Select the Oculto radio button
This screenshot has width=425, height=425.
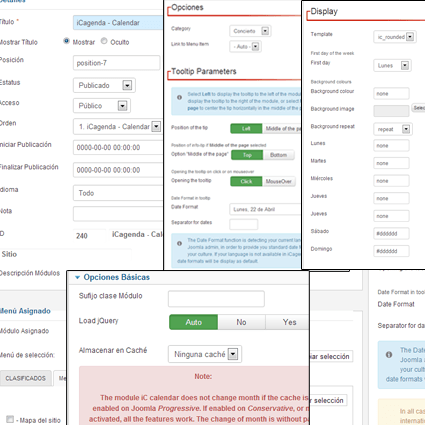(104, 41)
